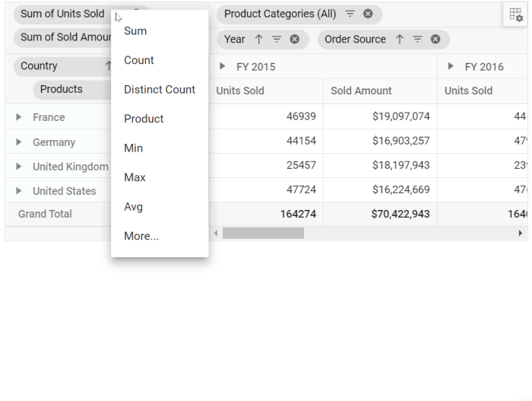The image size is (532, 401).
Task: Sort the Order Source field
Action: [399, 40]
